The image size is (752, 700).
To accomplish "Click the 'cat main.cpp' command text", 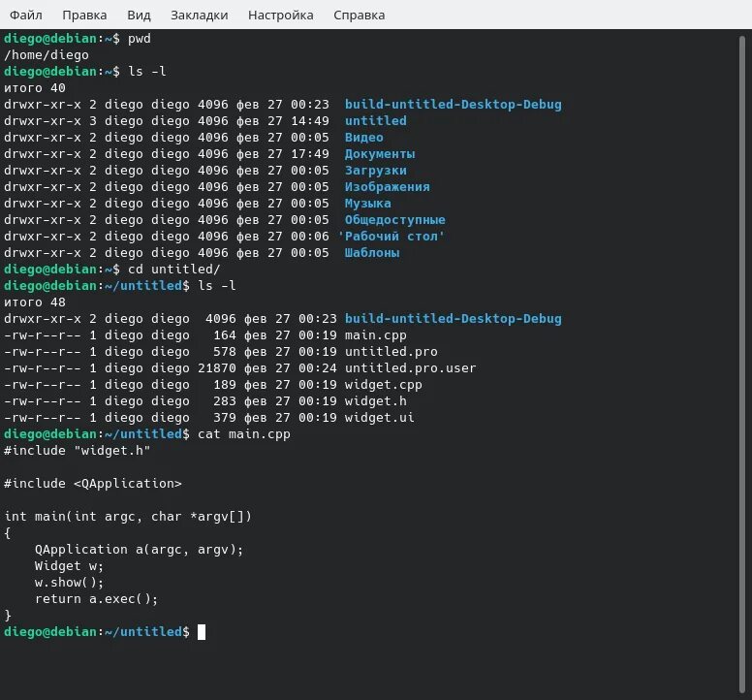I will point(244,434).
